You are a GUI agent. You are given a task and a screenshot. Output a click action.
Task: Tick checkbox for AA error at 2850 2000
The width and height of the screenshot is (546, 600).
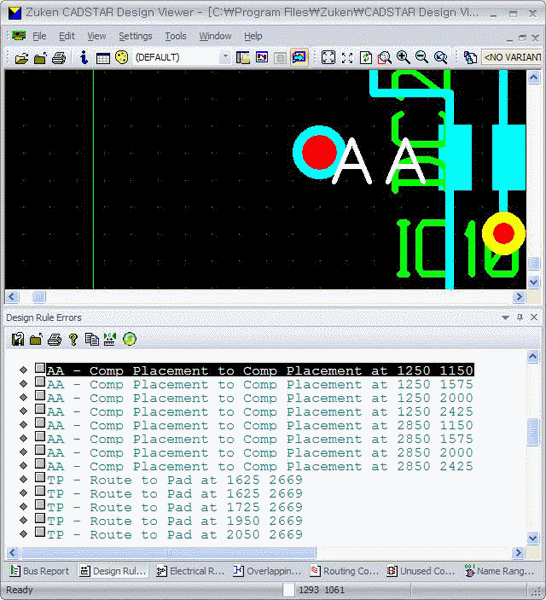(x=40, y=450)
